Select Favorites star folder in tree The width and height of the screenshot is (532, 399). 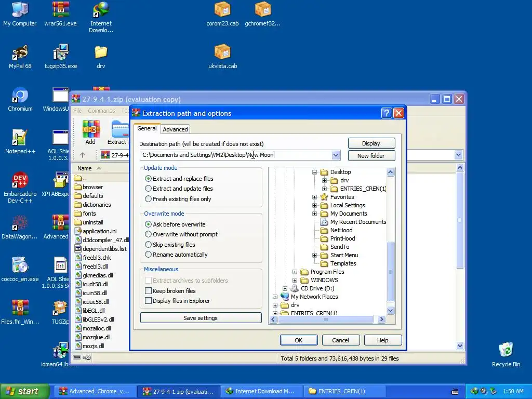click(x=337, y=197)
